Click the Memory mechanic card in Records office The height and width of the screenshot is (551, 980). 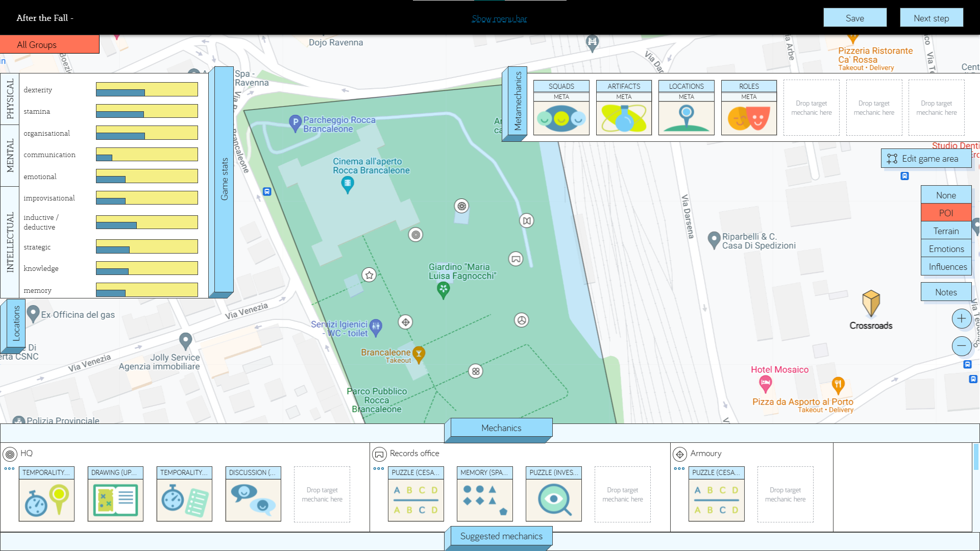[x=484, y=493]
